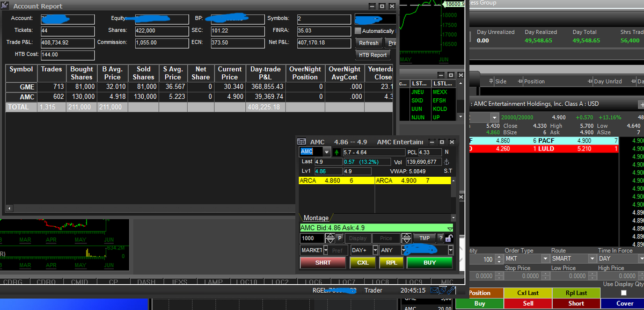Select the LOC9 tab
Screen dimensions: 644x310
coord(414,282)
